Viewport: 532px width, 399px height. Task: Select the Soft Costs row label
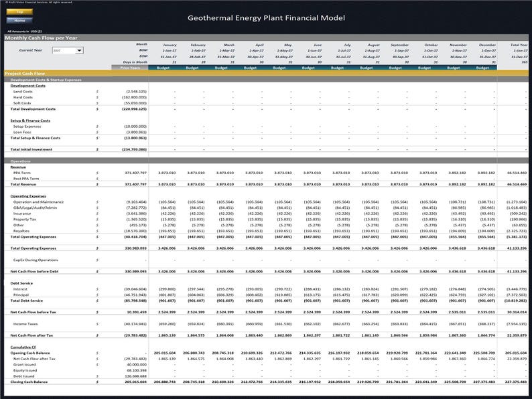(22, 103)
